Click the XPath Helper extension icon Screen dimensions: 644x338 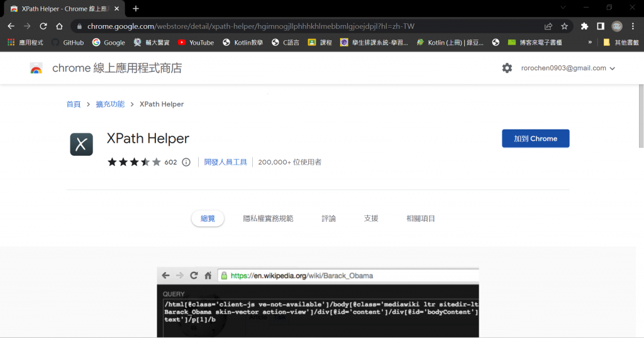[x=81, y=144]
